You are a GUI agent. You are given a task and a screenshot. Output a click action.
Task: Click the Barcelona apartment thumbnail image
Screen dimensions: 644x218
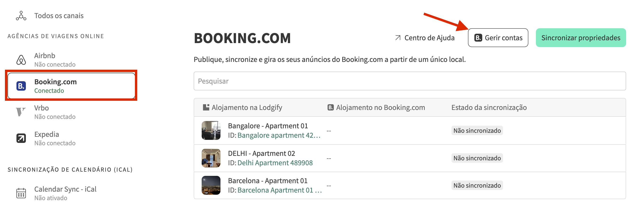(x=211, y=186)
